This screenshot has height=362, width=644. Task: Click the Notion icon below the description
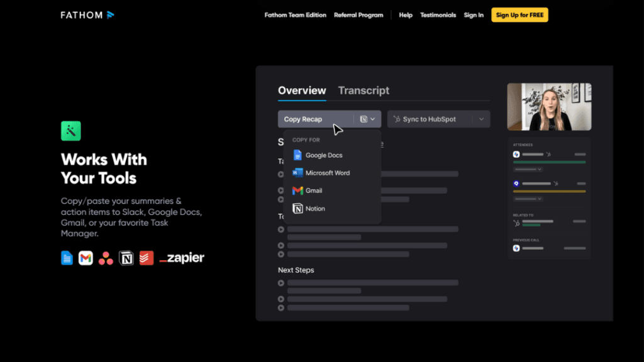(x=126, y=258)
